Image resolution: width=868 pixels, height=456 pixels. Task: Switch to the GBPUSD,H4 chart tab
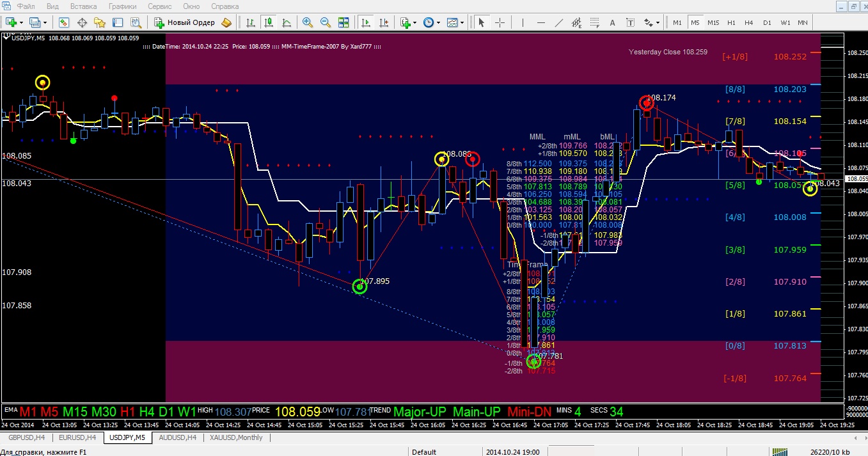pyautogui.click(x=26, y=437)
